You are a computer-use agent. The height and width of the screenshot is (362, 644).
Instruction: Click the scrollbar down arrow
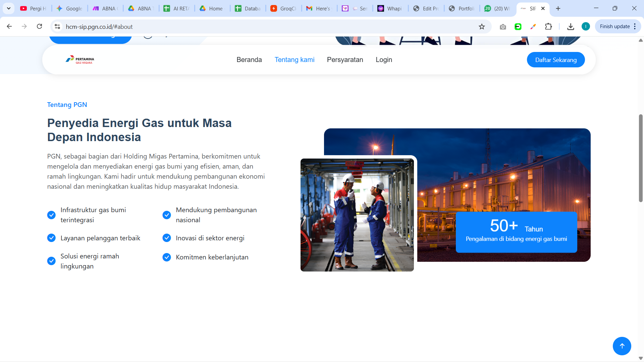point(641,358)
